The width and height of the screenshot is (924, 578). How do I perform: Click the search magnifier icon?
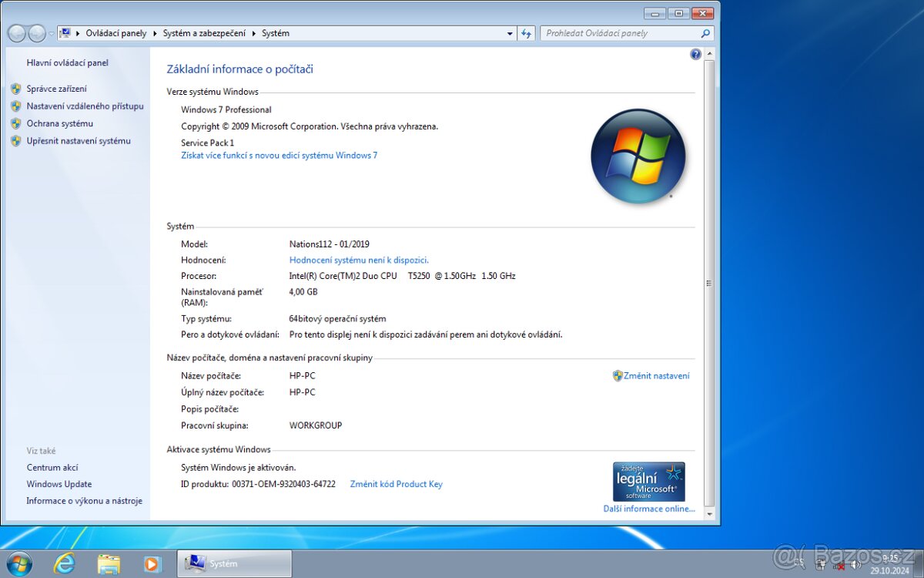[x=705, y=34]
